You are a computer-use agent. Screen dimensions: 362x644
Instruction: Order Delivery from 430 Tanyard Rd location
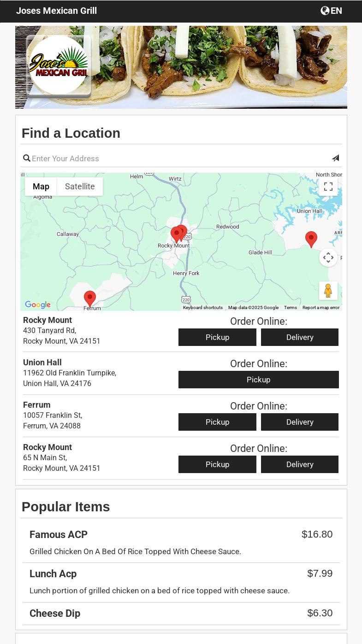[x=300, y=337]
